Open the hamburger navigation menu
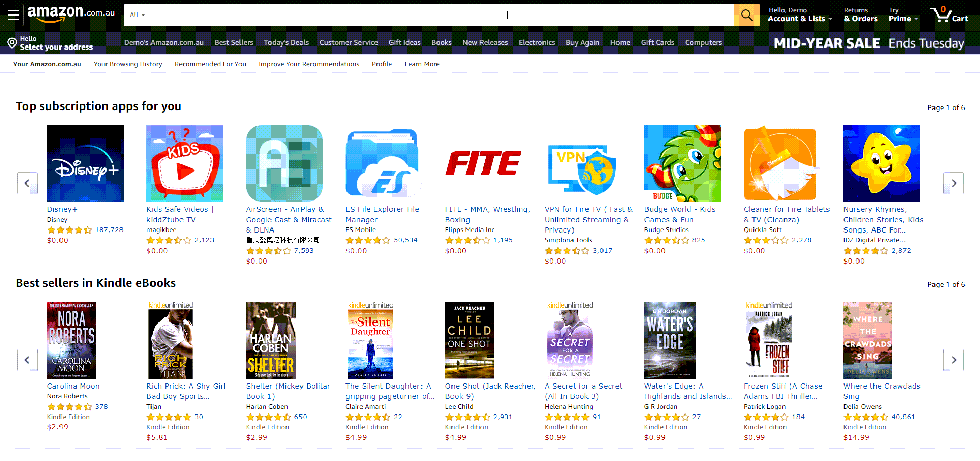This screenshot has width=980, height=461. pyautogui.click(x=13, y=15)
